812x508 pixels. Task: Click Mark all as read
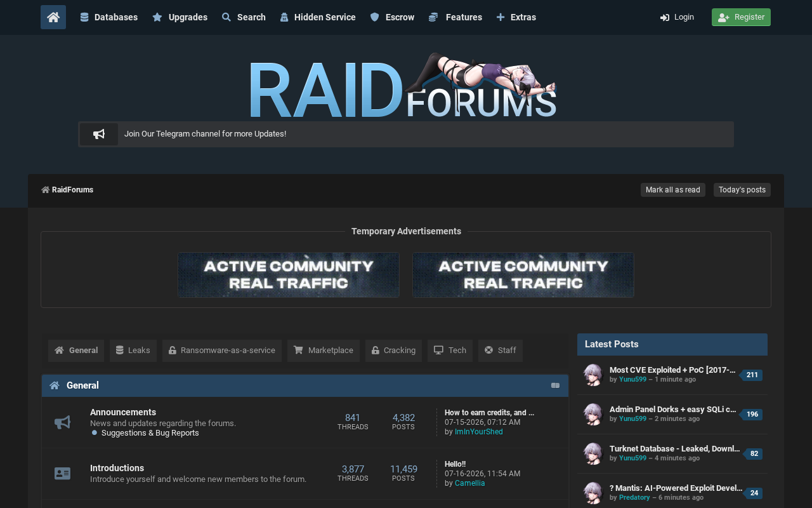673,190
